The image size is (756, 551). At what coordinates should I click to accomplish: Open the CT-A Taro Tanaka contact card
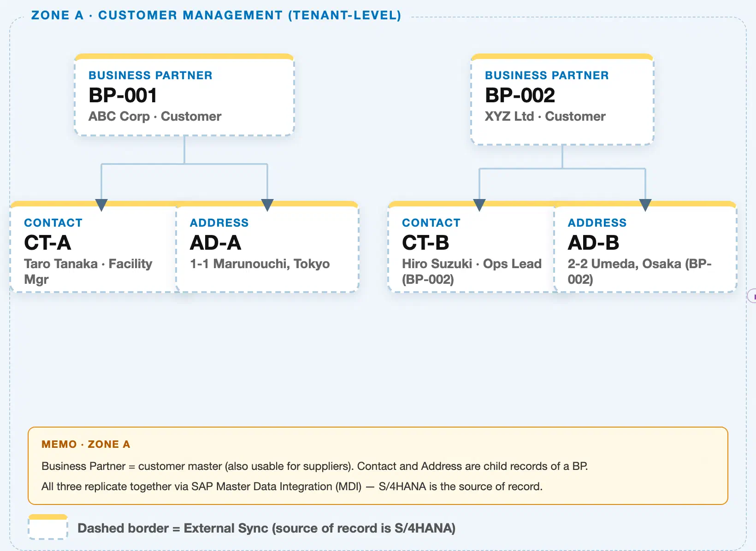94,247
